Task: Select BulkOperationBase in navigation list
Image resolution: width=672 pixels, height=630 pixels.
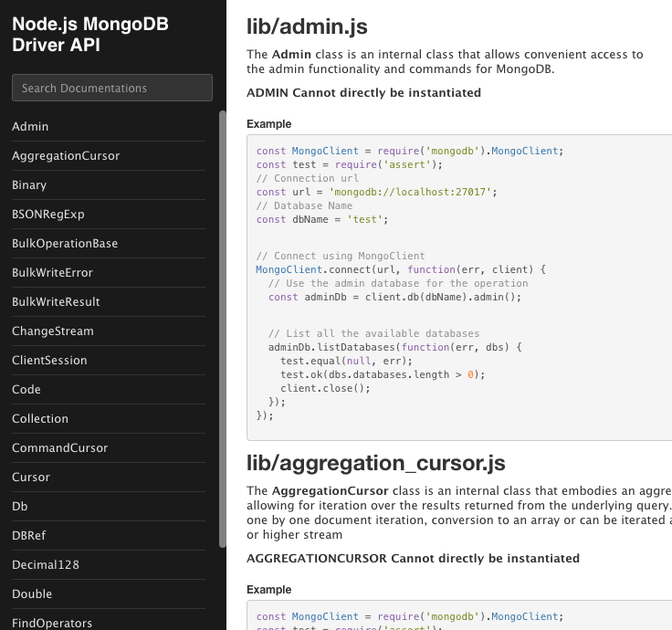Action: pyautogui.click(x=65, y=244)
